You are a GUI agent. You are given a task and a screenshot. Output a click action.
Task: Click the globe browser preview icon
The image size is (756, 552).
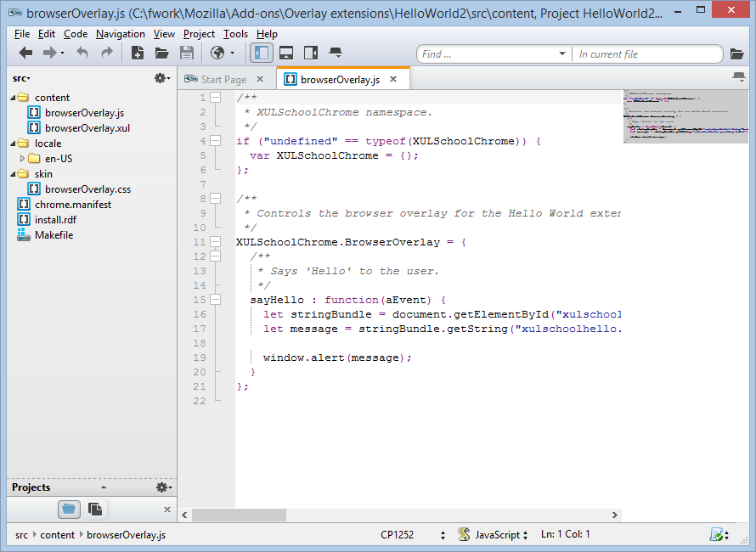coord(217,54)
